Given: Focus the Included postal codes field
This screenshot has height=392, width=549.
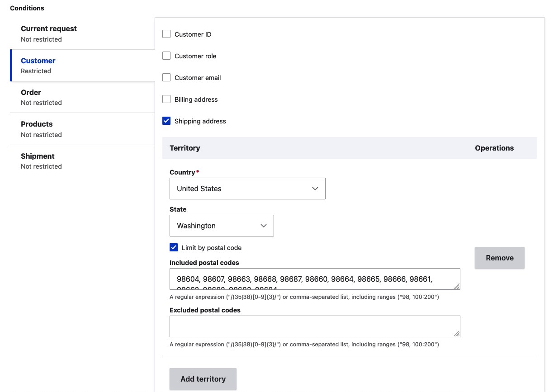Looking at the screenshot, I should click(x=312, y=279).
